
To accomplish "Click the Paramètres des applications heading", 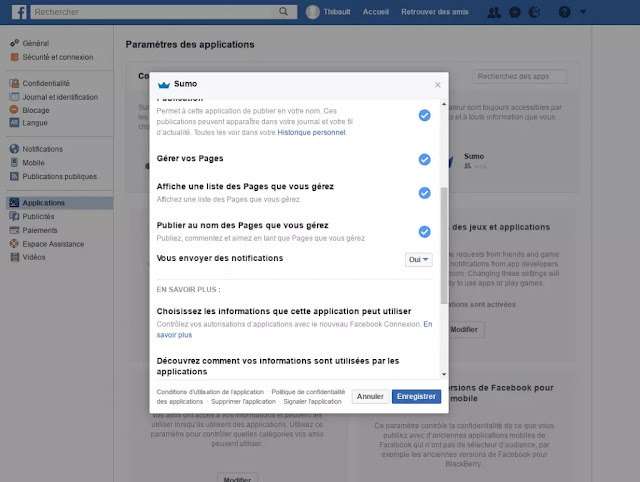I will pos(190,44).
